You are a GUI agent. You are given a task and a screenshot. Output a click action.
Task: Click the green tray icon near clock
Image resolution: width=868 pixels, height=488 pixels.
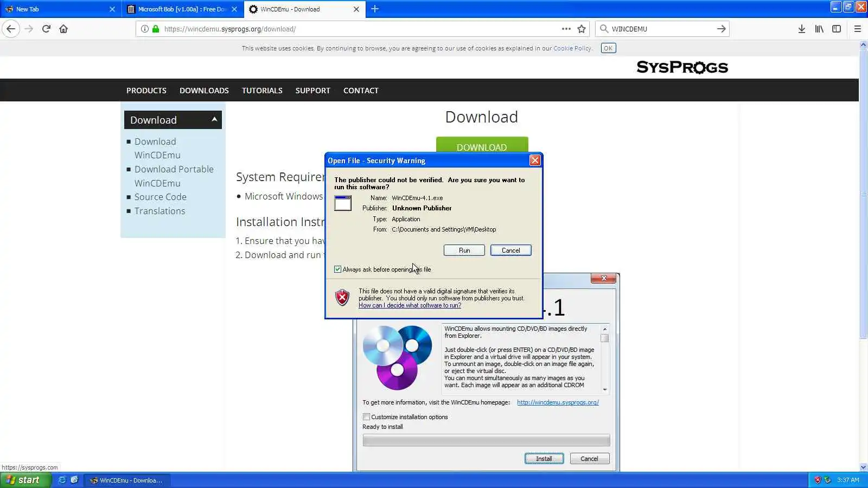point(827,480)
